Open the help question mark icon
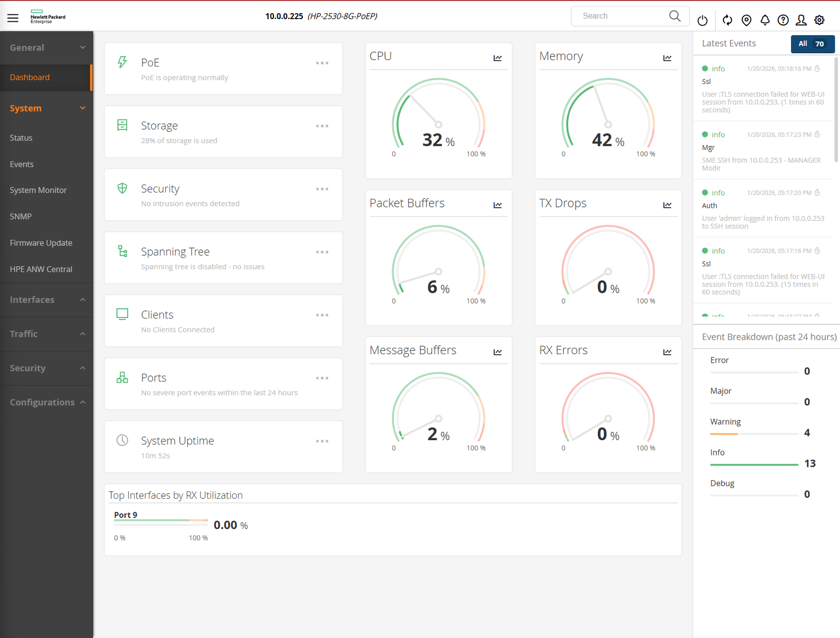The width and height of the screenshot is (840, 638). point(783,20)
